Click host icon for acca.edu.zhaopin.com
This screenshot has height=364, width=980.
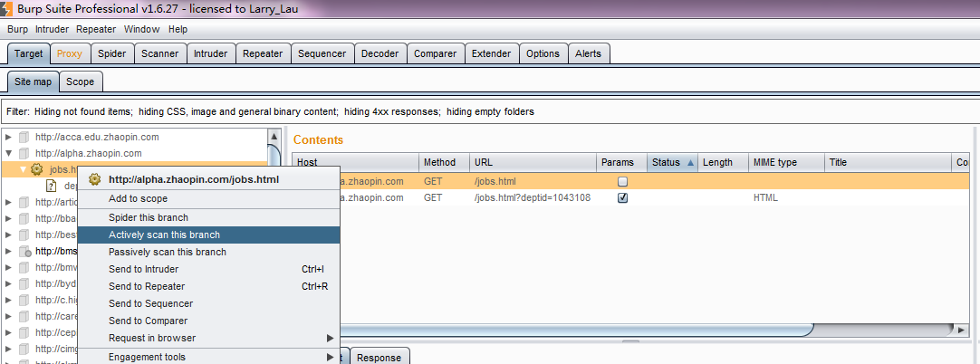tap(24, 138)
